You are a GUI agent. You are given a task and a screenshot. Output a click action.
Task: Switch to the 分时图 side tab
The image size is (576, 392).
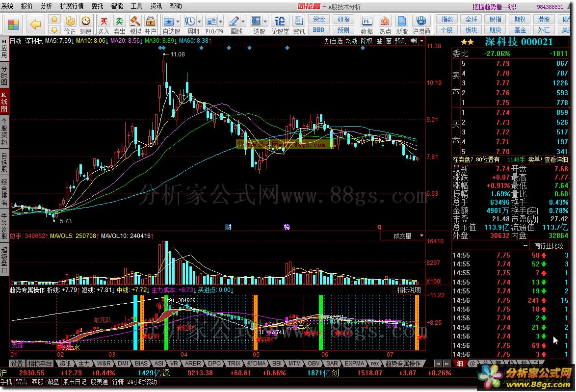(4, 75)
